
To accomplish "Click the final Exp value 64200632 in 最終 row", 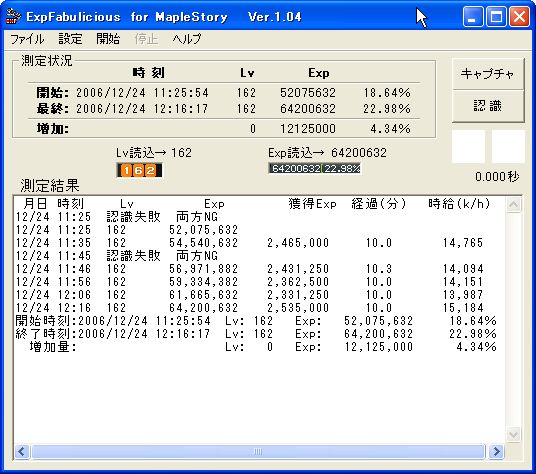I will pos(308,109).
